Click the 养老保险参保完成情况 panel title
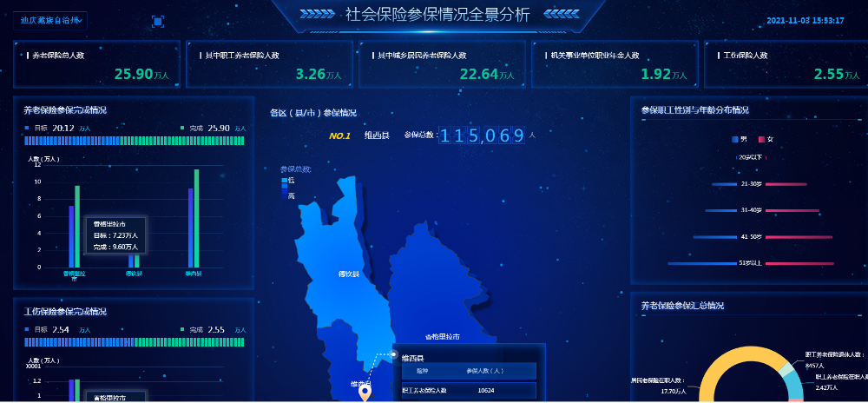This screenshot has height=403, width=868. [x=65, y=110]
